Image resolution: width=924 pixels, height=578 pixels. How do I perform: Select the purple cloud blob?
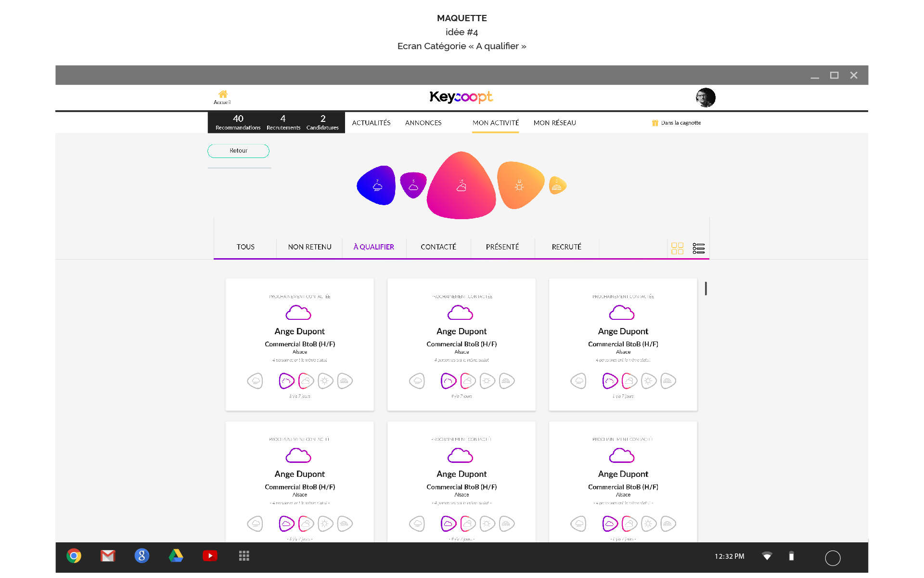click(413, 184)
